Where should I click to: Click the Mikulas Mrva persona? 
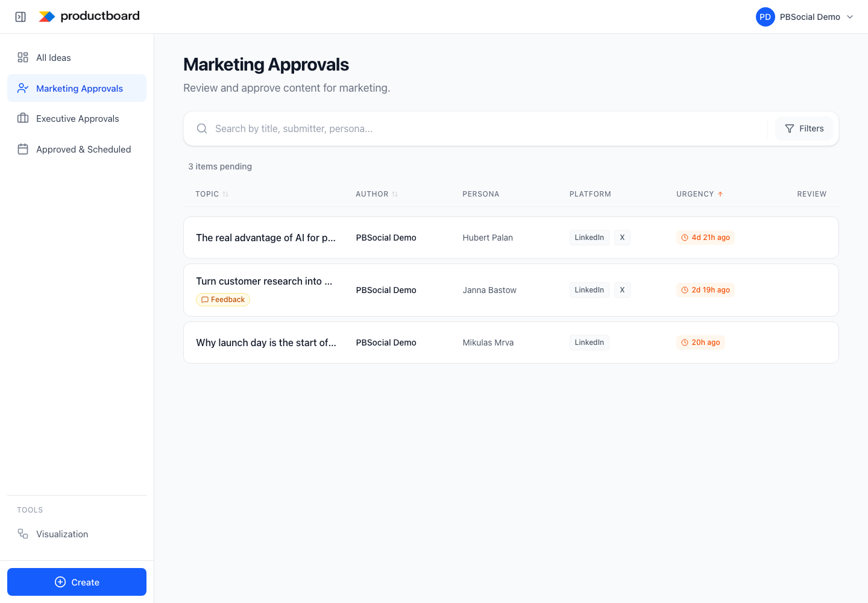488,343
